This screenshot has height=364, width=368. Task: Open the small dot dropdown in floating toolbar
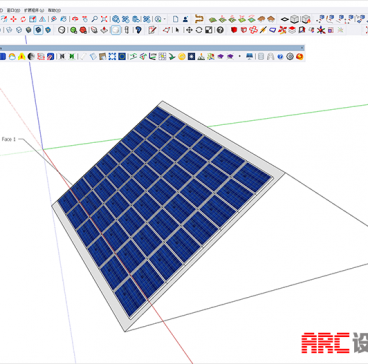click(239, 56)
